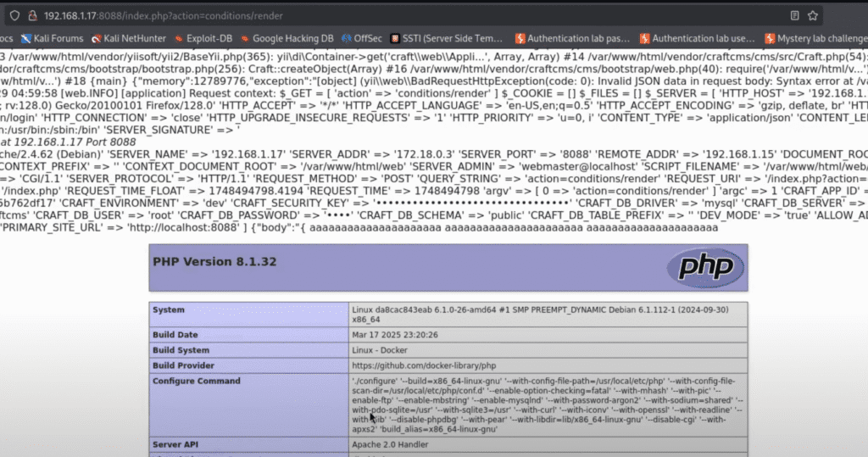
Task: Click Kali Forums bookmark favicon
Action: [x=26, y=39]
